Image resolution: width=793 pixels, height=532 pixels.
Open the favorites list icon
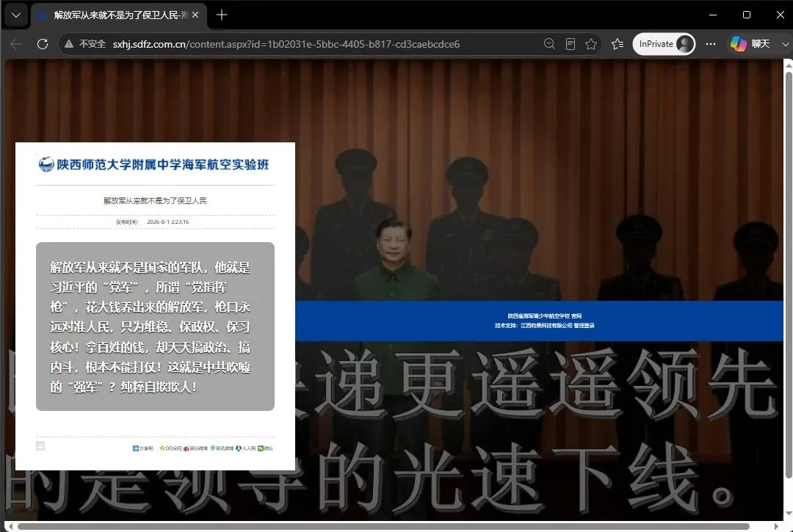click(618, 44)
